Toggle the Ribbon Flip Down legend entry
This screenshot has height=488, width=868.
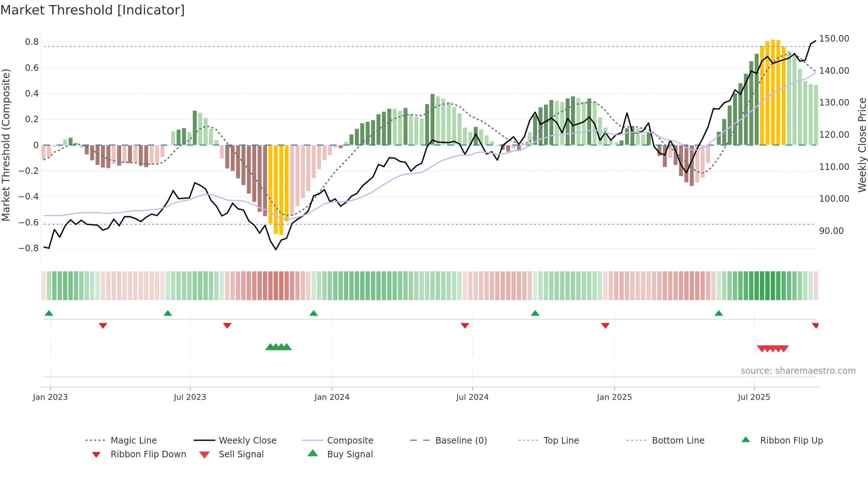click(139, 454)
